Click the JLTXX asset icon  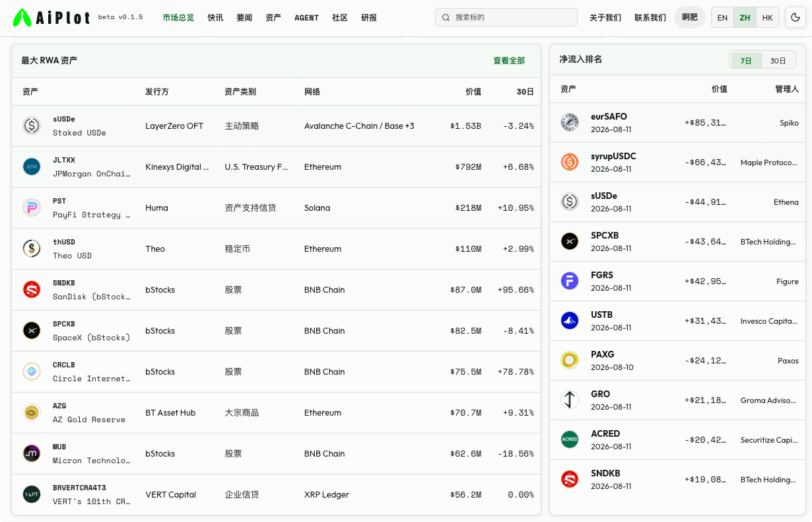pyautogui.click(x=32, y=167)
